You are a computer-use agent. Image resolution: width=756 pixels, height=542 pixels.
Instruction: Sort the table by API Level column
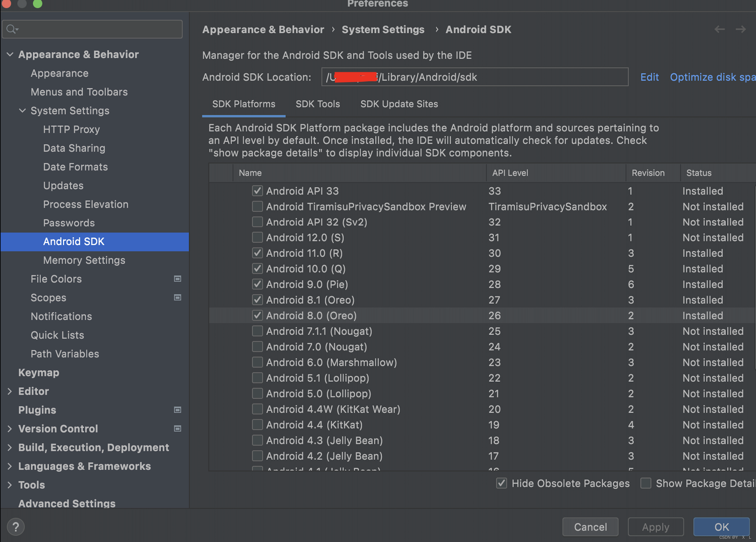[556, 173]
